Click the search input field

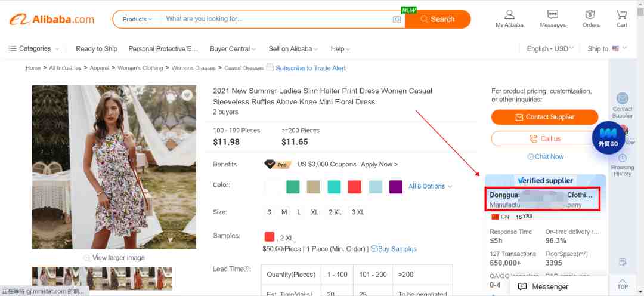(274, 19)
